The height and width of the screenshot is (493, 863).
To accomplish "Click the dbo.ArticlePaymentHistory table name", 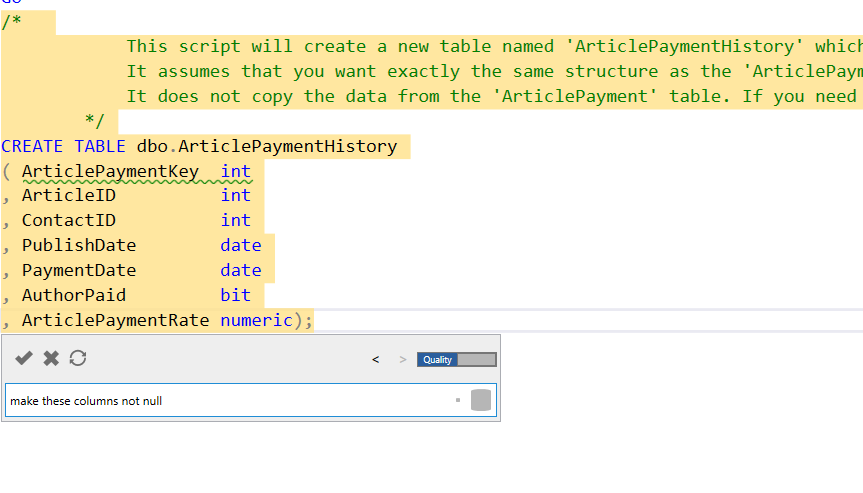I will [x=267, y=147].
